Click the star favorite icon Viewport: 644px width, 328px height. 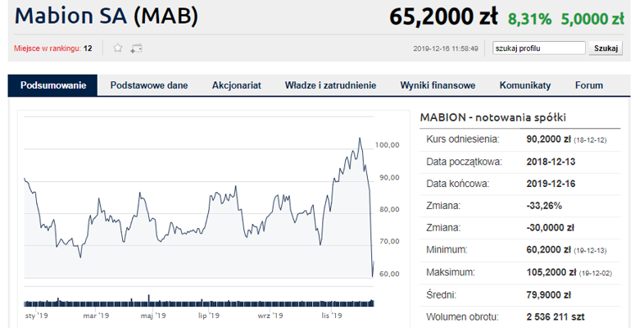coord(118,48)
